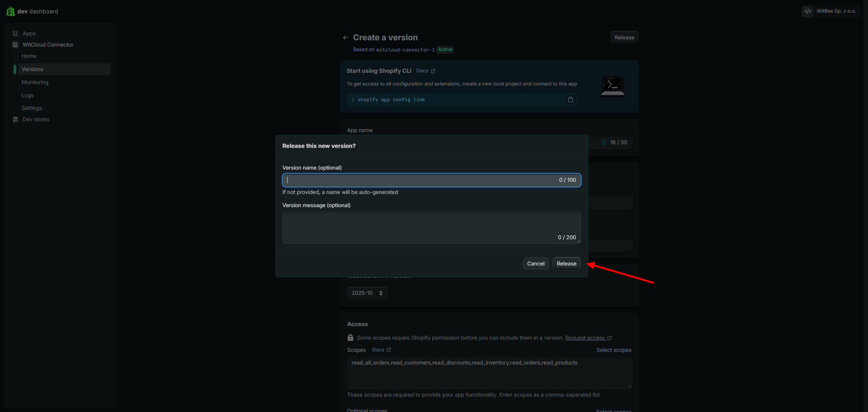Click Select scopes beside the Scopes field

(613, 350)
